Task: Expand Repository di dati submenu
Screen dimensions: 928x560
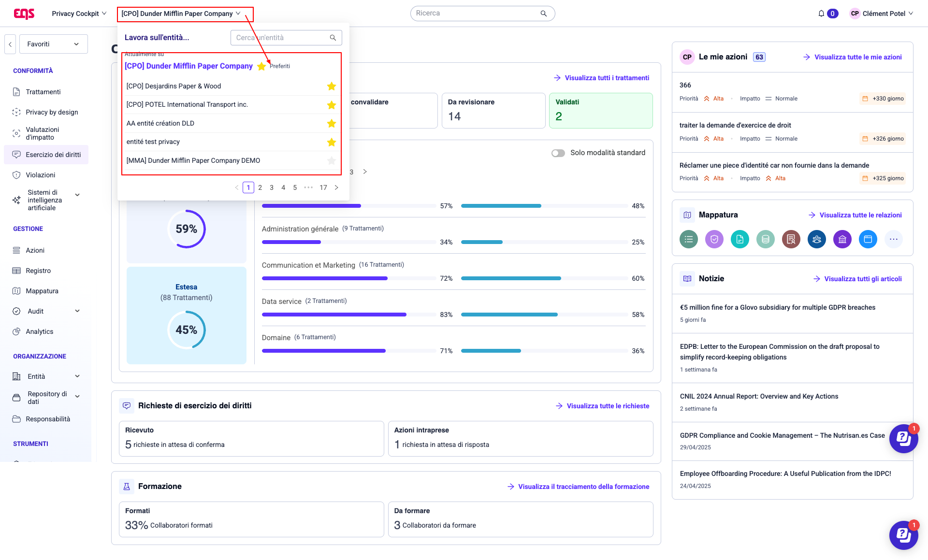Action: pos(77,396)
